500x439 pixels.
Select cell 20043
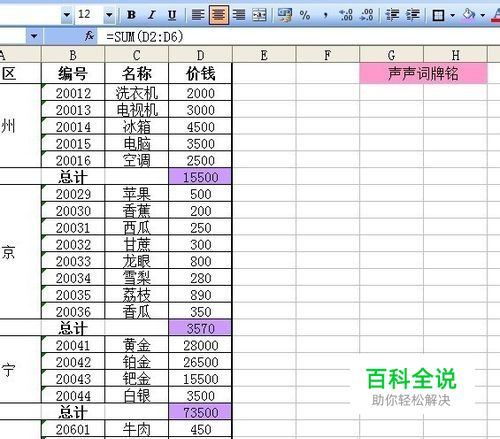(73, 379)
